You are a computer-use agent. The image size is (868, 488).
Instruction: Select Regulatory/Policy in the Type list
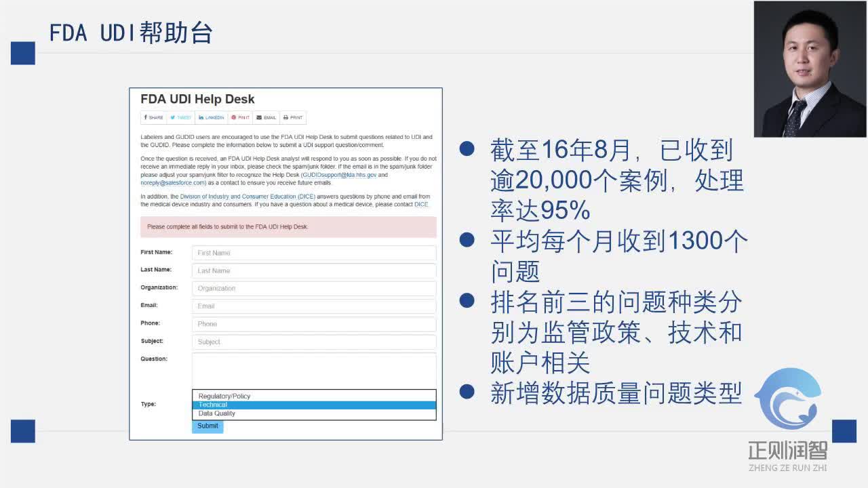coord(224,396)
